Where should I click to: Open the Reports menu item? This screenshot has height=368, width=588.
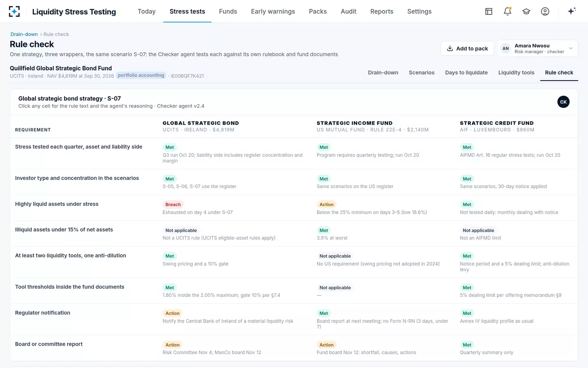382,11
